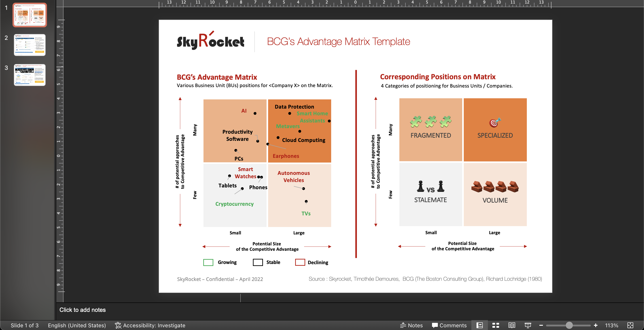Select the right chess pawn icon
The height and width of the screenshot is (330, 644).
(x=441, y=186)
